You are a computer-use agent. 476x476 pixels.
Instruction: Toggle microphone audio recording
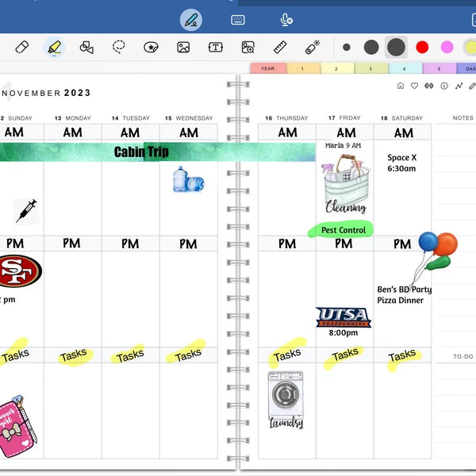(286, 20)
